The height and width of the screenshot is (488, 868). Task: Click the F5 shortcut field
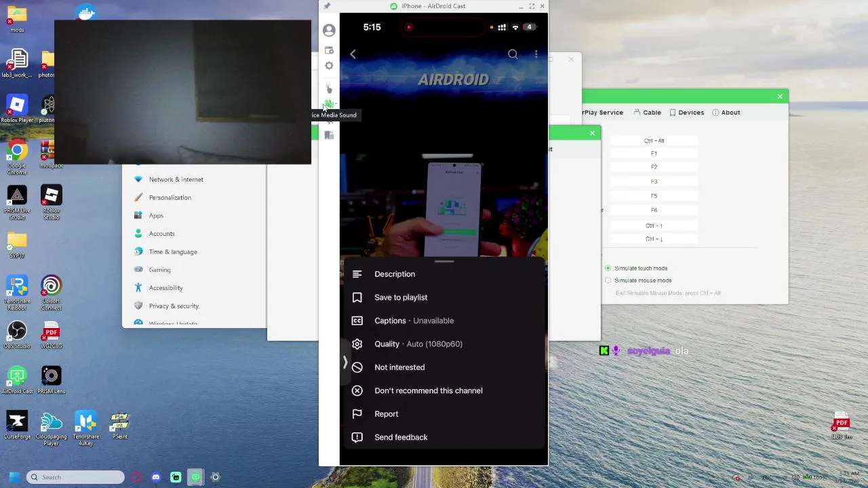tap(654, 196)
